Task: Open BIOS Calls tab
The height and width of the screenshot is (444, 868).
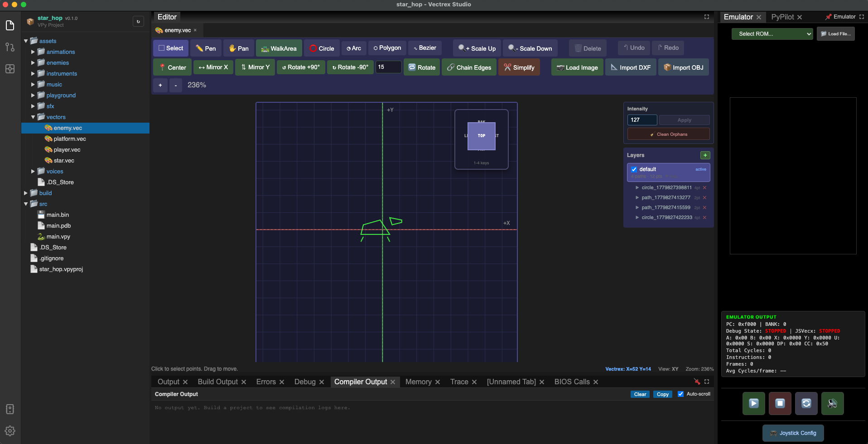Action: [x=572, y=382]
